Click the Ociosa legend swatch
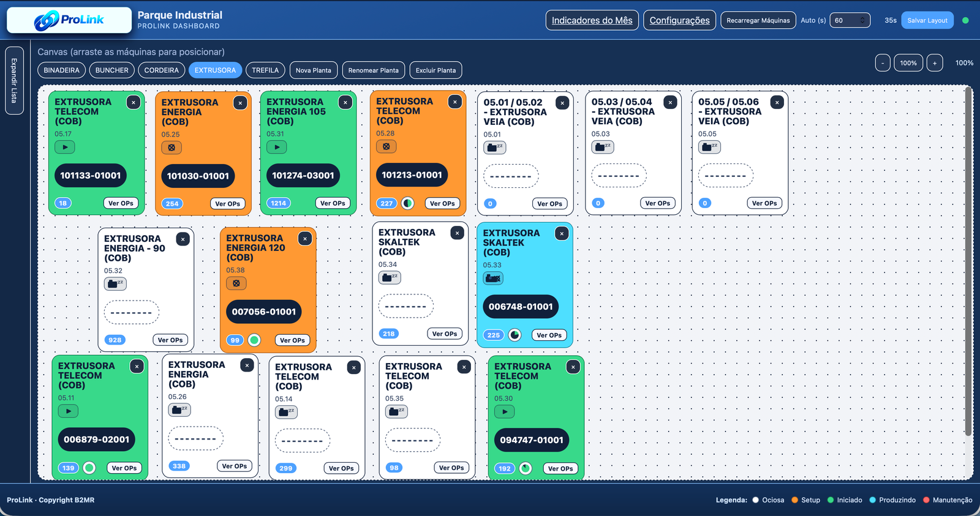The height and width of the screenshot is (516, 980). [x=756, y=500]
